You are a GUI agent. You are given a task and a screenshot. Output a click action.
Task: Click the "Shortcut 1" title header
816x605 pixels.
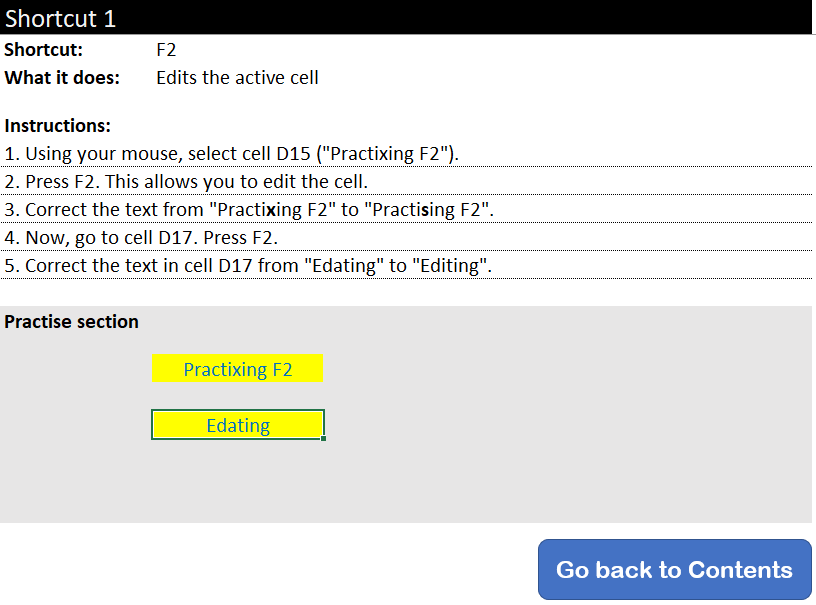coord(61,18)
